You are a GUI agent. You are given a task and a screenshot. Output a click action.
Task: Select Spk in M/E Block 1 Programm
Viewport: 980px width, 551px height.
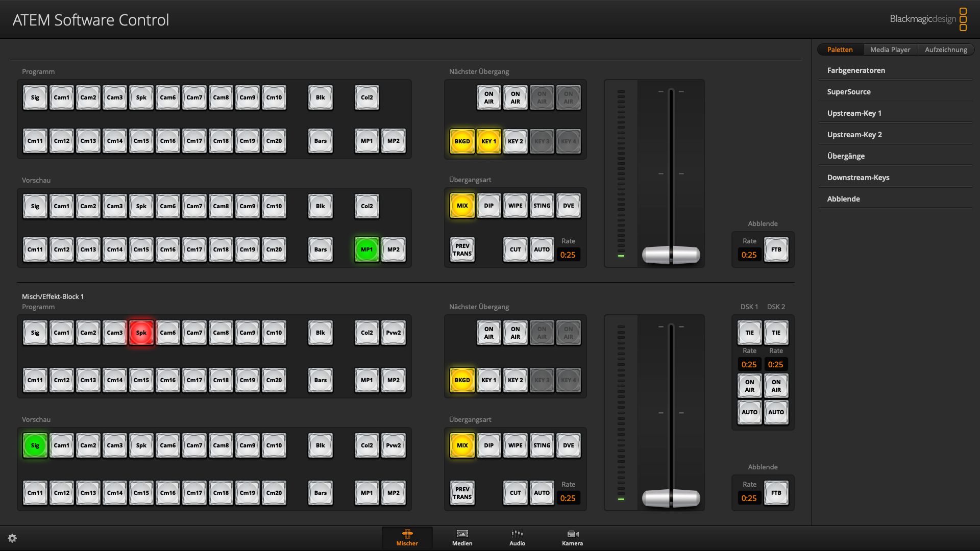pos(141,333)
